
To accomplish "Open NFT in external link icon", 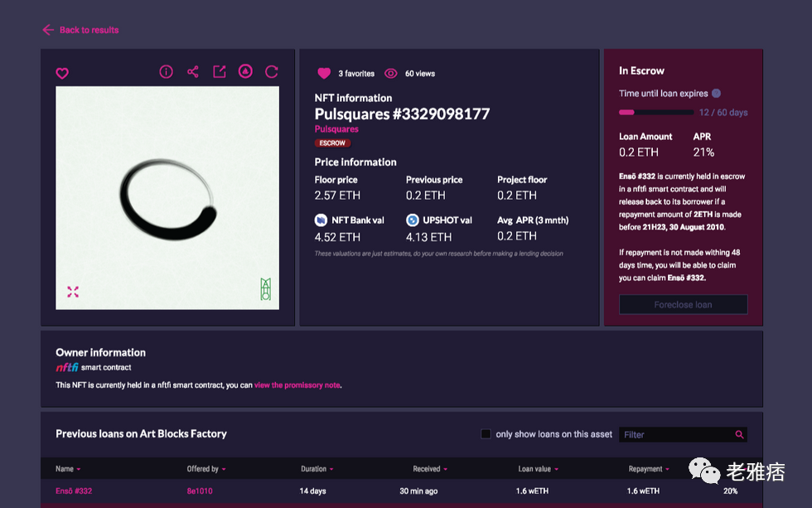I will point(219,72).
